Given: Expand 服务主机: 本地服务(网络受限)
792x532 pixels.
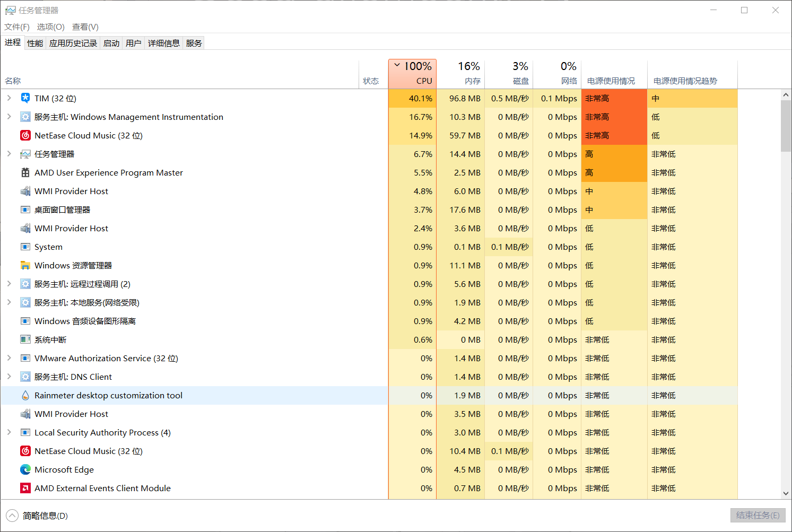Looking at the screenshot, I should pos(9,302).
